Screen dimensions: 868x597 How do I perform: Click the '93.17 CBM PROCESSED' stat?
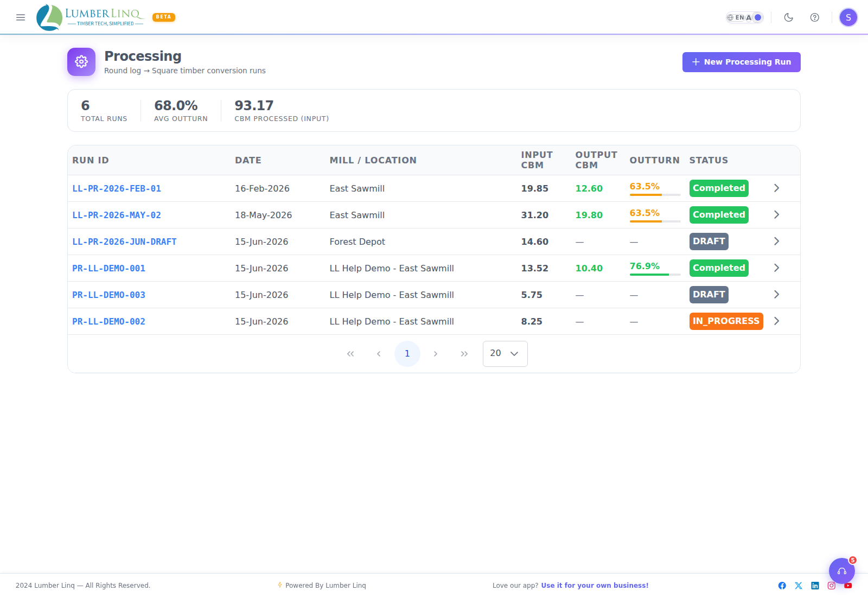[x=282, y=111]
